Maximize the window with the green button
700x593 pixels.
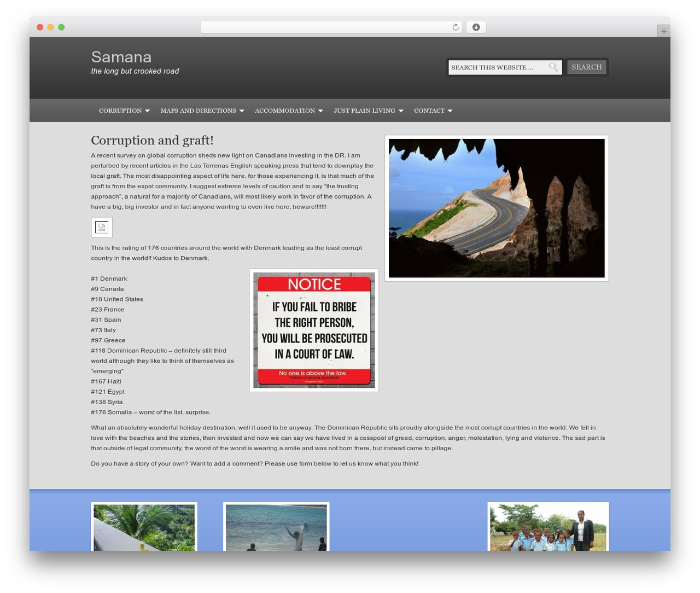[x=61, y=27]
